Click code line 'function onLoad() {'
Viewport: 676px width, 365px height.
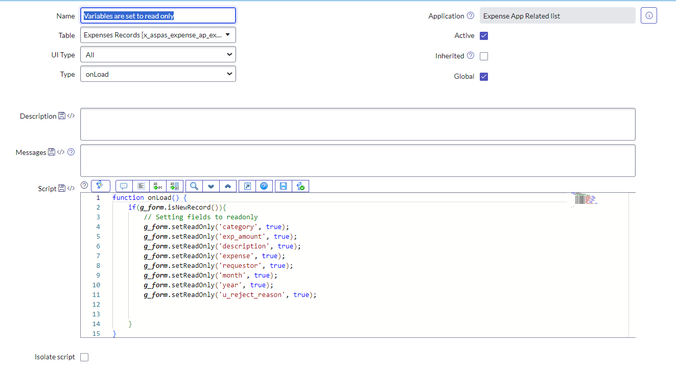coord(150,197)
